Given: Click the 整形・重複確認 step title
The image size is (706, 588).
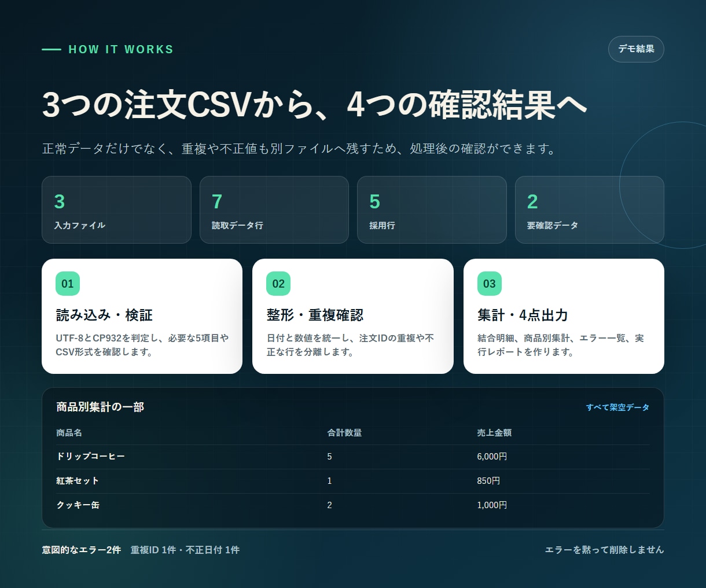Looking at the screenshot, I should (x=315, y=315).
